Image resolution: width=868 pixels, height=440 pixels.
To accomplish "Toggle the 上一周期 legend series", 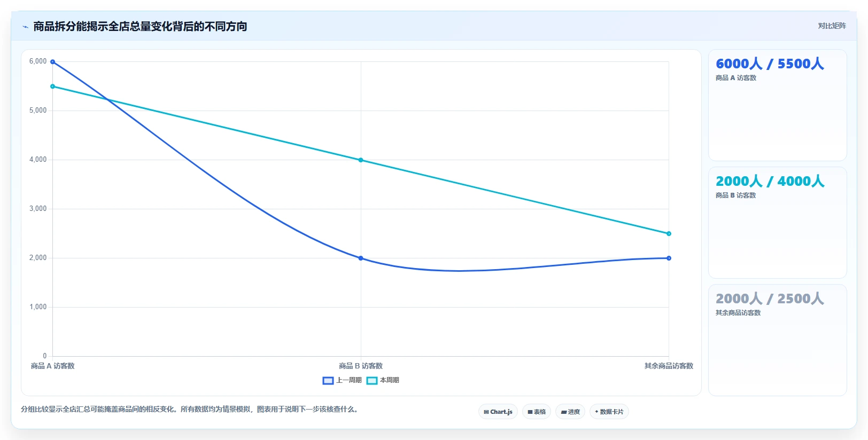I will coord(342,380).
